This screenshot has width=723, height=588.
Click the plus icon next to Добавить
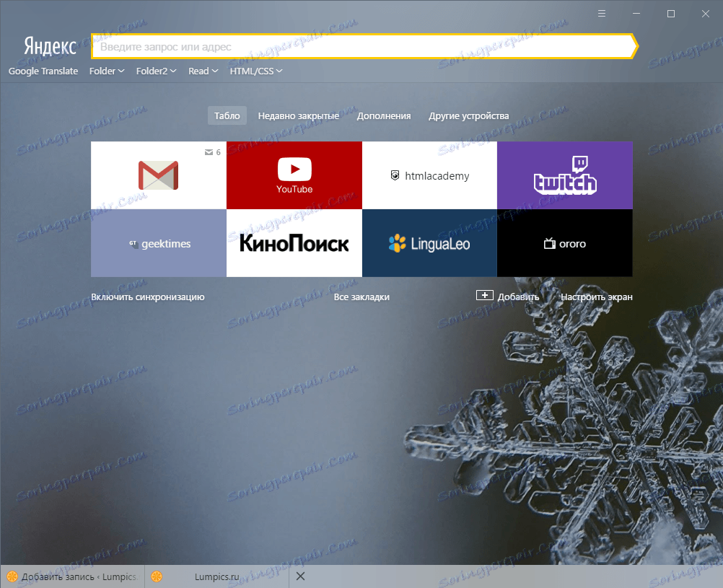[485, 295]
